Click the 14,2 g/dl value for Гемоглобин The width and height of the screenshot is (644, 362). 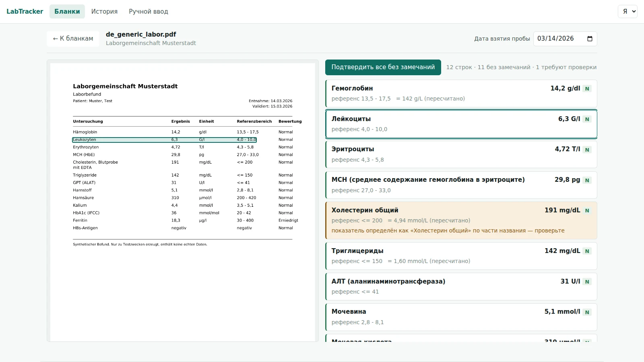[565, 88]
